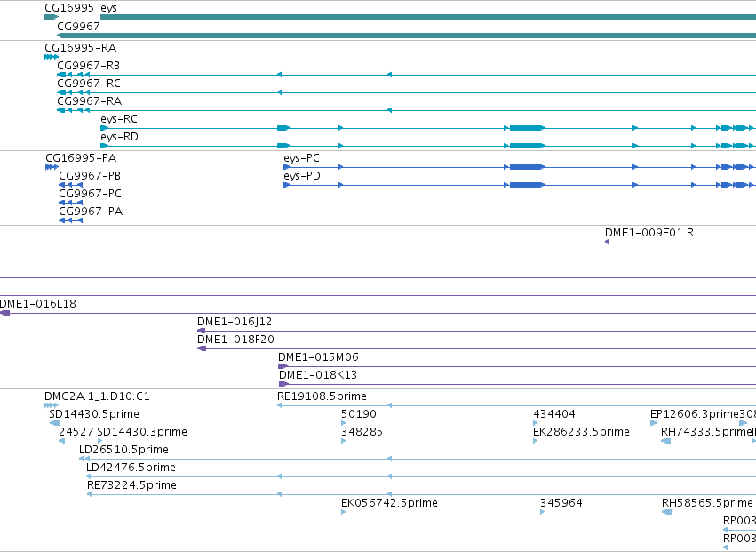Viewport: 756px width, 552px height.
Task: Click the DME1-015M06 clone start block
Action: pos(283,366)
